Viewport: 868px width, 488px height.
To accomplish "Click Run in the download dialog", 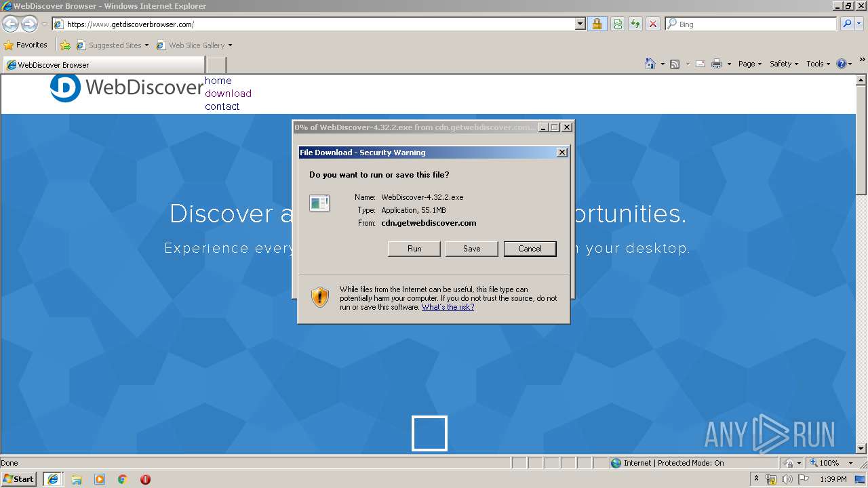I will coord(414,249).
